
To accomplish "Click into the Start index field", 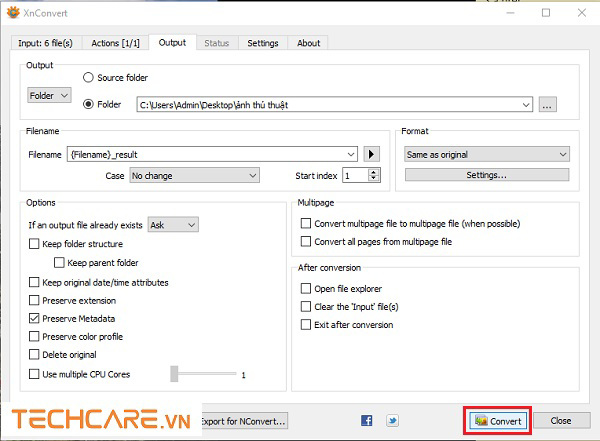I will pos(355,175).
